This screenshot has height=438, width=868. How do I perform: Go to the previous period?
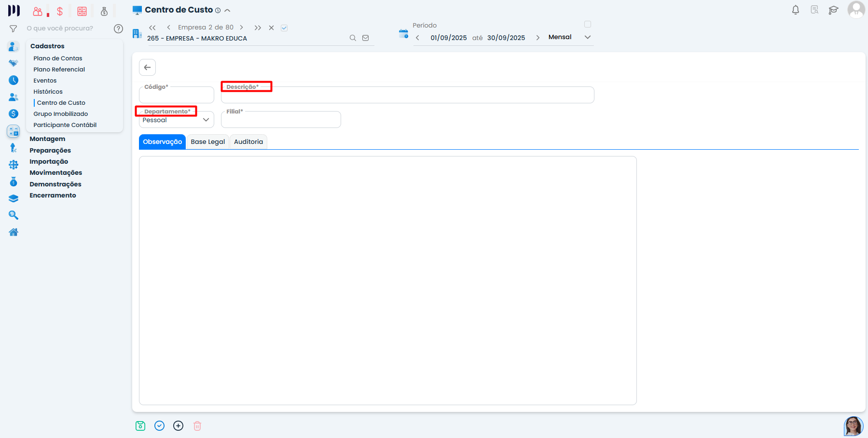tap(417, 38)
